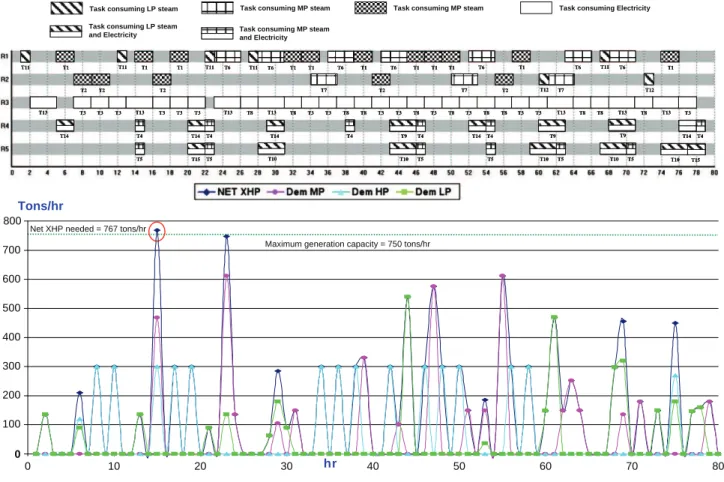Click the NET XHP point near hour 6
The height and width of the screenshot is (482, 724).
click(79, 393)
